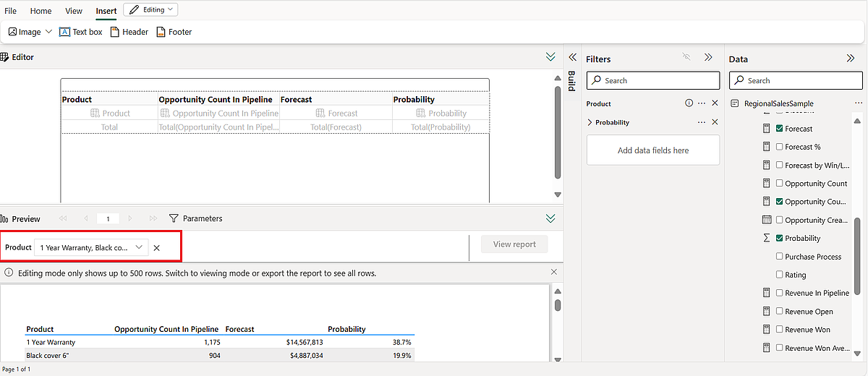The image size is (868, 376).
Task: Click the View report button
Action: click(514, 244)
